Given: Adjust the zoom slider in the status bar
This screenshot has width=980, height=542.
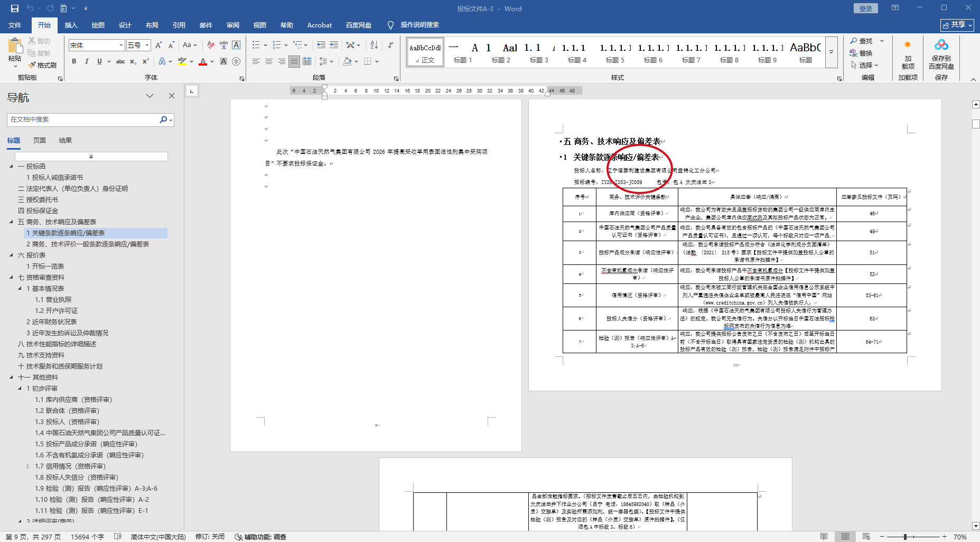Looking at the screenshot, I should coord(905,537).
